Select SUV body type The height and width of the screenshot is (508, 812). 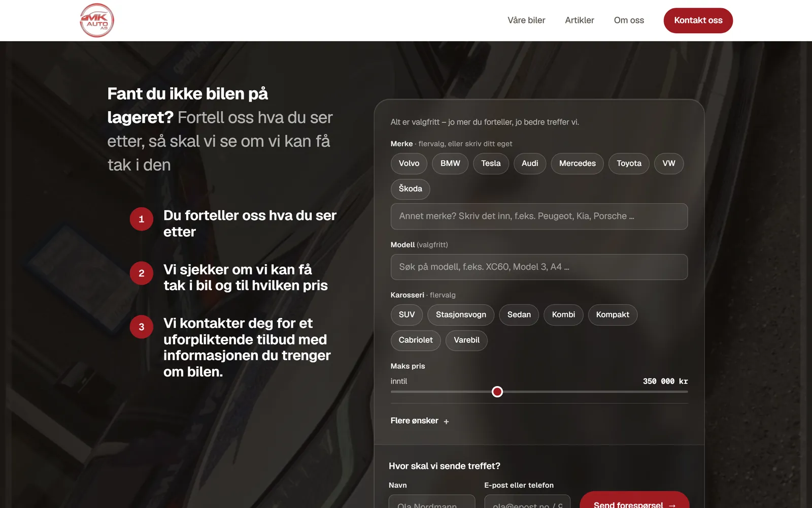tap(407, 315)
